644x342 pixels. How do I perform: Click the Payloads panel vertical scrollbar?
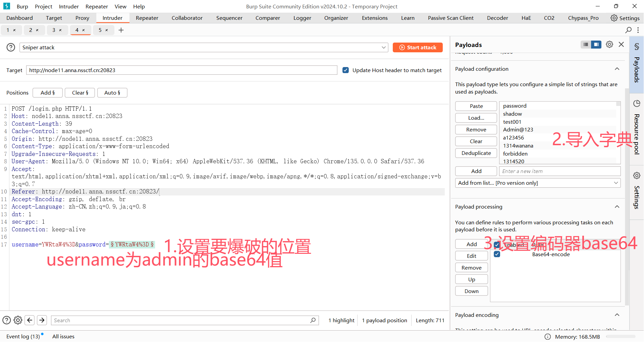(x=627, y=196)
